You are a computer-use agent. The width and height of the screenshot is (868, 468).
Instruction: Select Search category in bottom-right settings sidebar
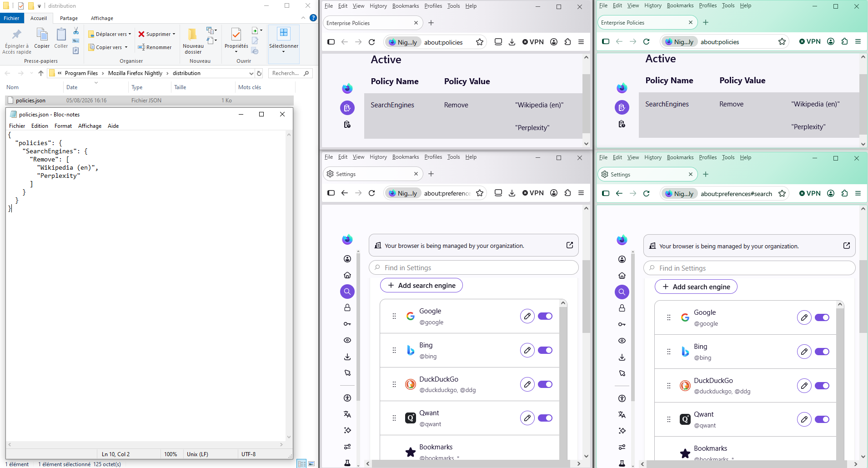click(622, 292)
